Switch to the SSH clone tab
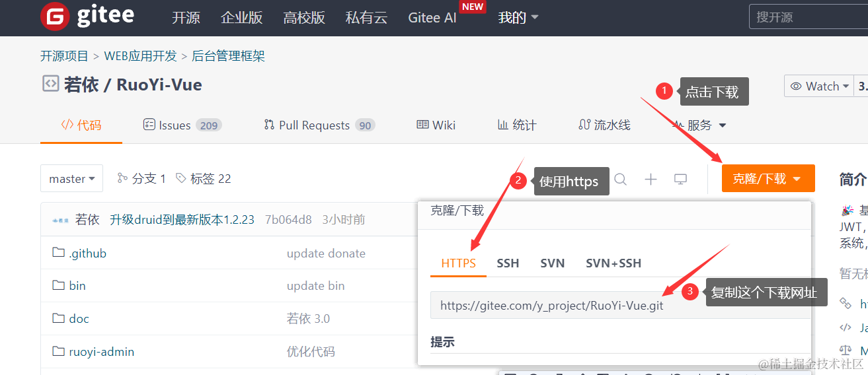 [508, 263]
